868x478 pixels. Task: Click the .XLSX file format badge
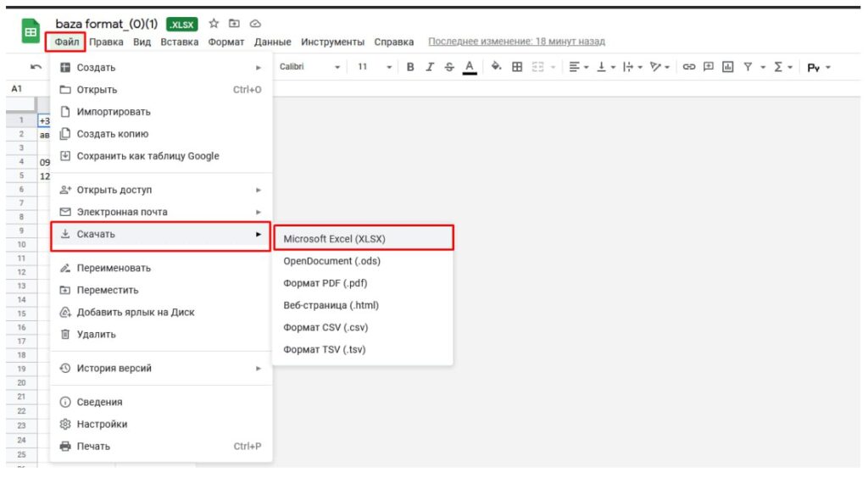[182, 25]
